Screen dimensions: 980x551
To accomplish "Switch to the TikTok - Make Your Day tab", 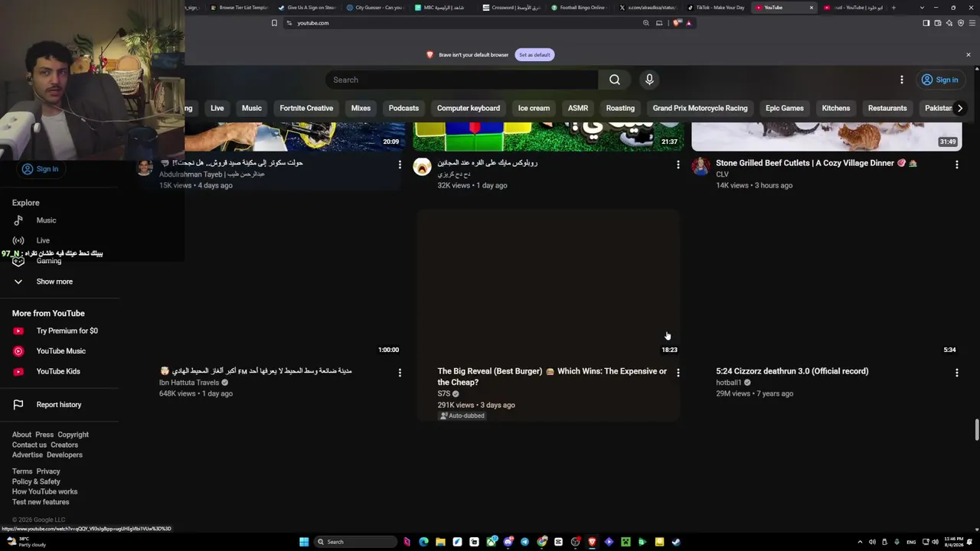I will [718, 8].
